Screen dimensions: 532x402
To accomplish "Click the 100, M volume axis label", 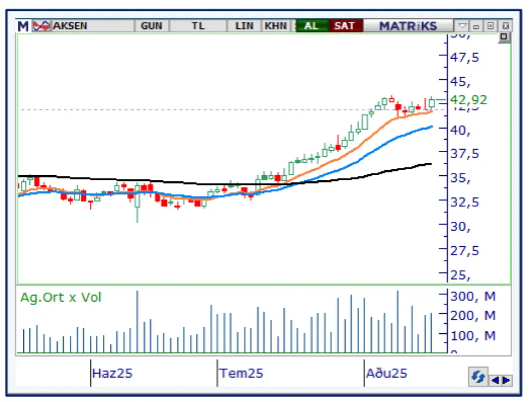I will [x=473, y=336].
